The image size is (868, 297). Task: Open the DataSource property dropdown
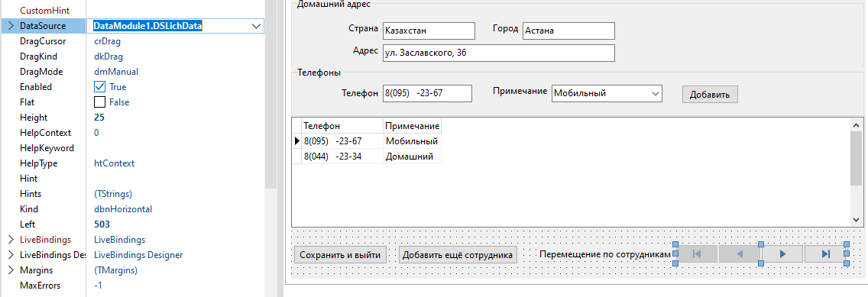pos(256,26)
